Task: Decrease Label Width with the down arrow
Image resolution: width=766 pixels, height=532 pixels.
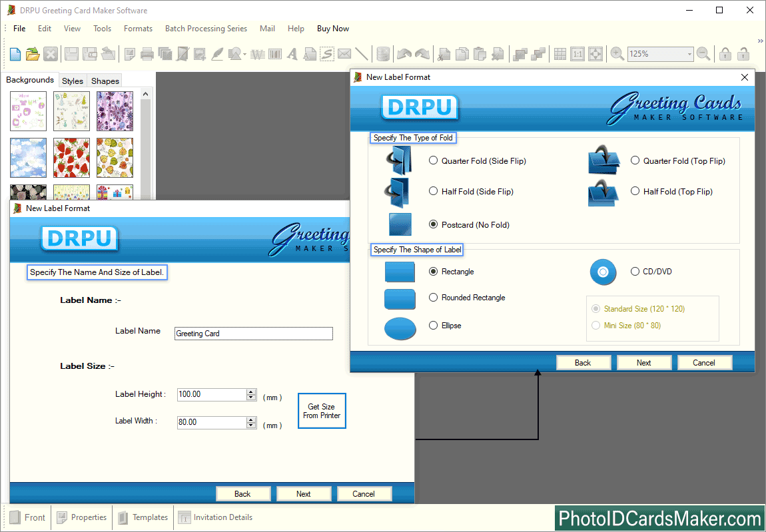Action: tap(251, 425)
